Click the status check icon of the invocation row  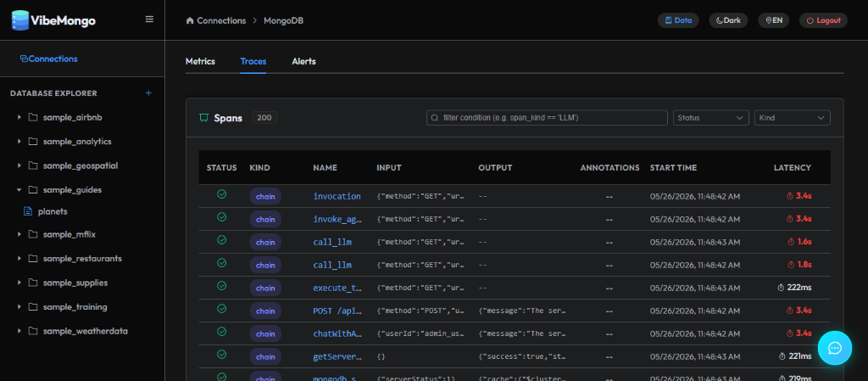pyautogui.click(x=221, y=194)
